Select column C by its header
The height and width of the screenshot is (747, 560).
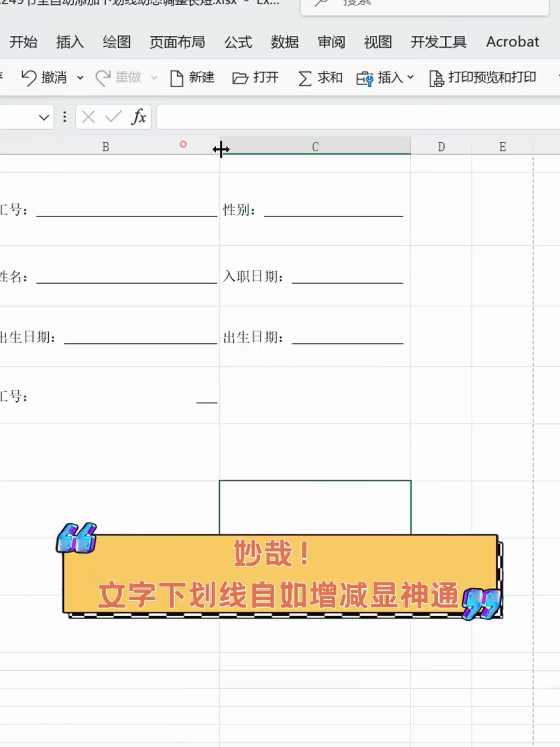coord(315,146)
